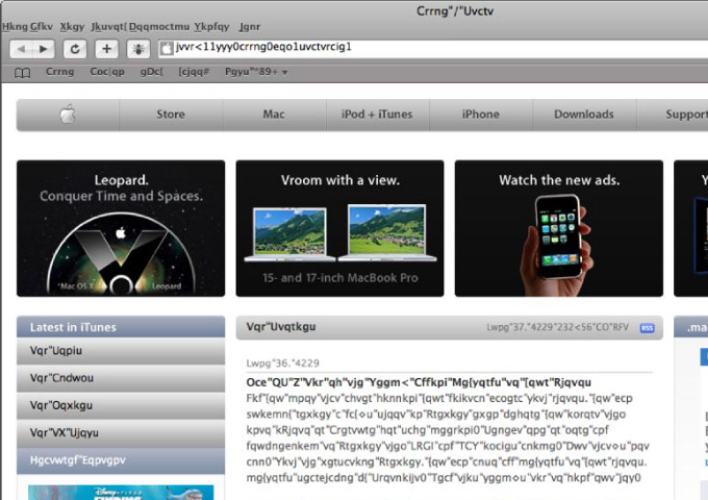The width and height of the screenshot is (708, 500).
Task: Click the bug report icon in the toolbar
Action: pyautogui.click(x=138, y=49)
